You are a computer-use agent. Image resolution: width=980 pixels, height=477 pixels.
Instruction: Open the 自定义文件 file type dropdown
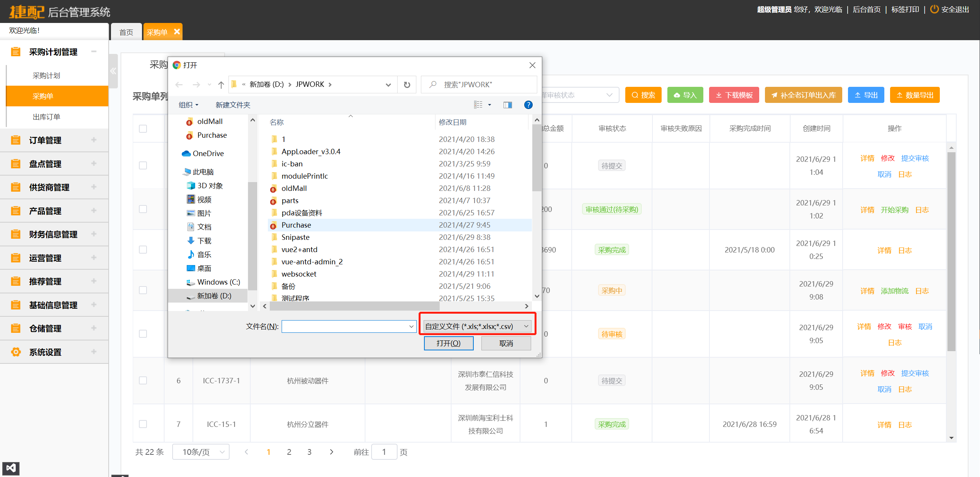(x=526, y=326)
